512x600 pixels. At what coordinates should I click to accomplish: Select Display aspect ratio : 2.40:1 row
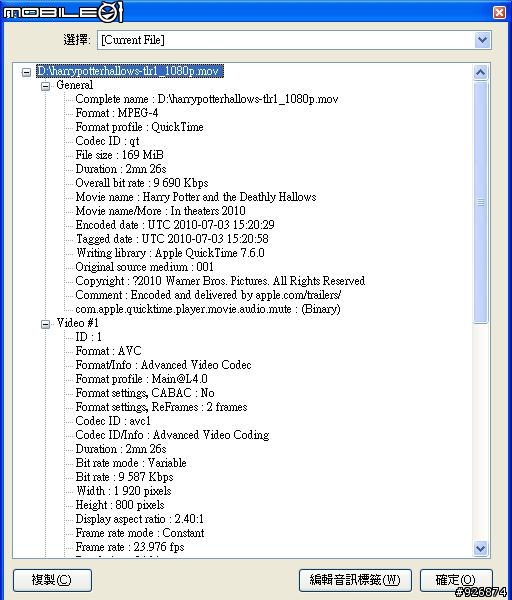(x=140, y=519)
